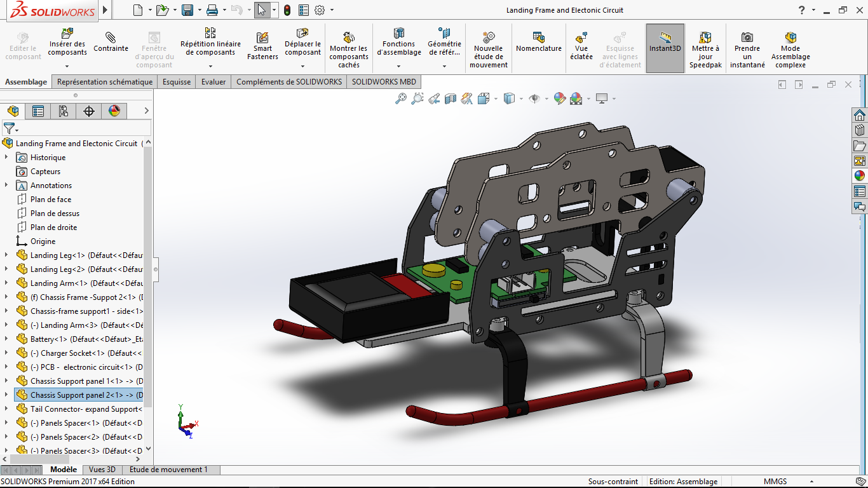Expand Landing Leg<1> component
The height and width of the screenshot is (488, 868).
6,255
